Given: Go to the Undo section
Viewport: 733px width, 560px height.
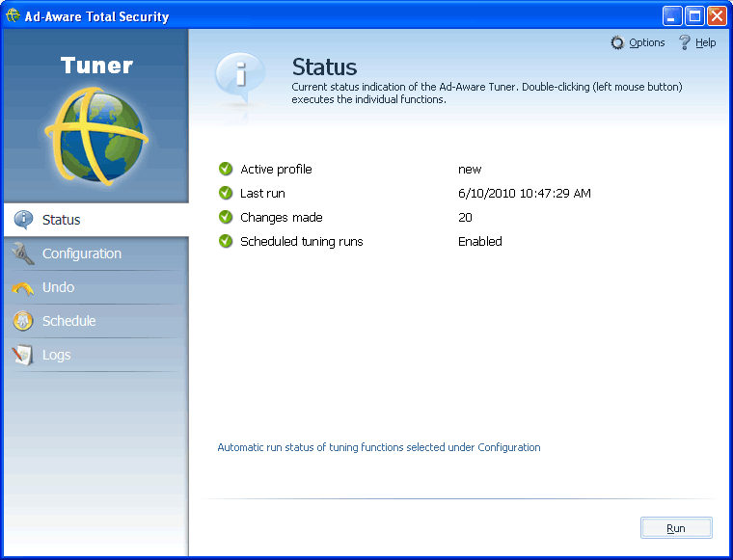Looking at the screenshot, I should (96, 287).
